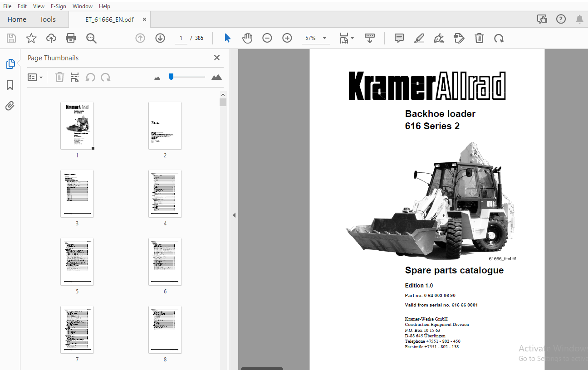This screenshot has width=588, height=370.
Task: Open the E-Sign menu
Action: (x=58, y=6)
